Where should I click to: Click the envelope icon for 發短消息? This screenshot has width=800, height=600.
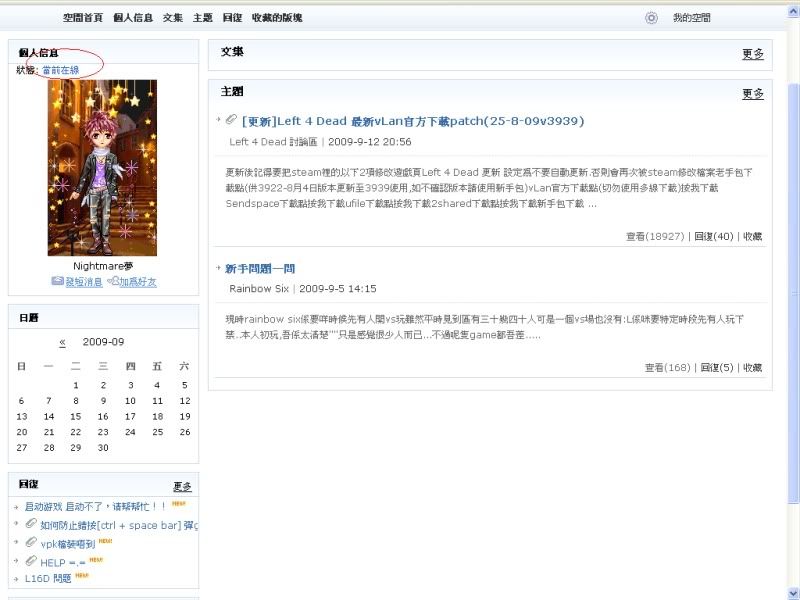click(58, 283)
